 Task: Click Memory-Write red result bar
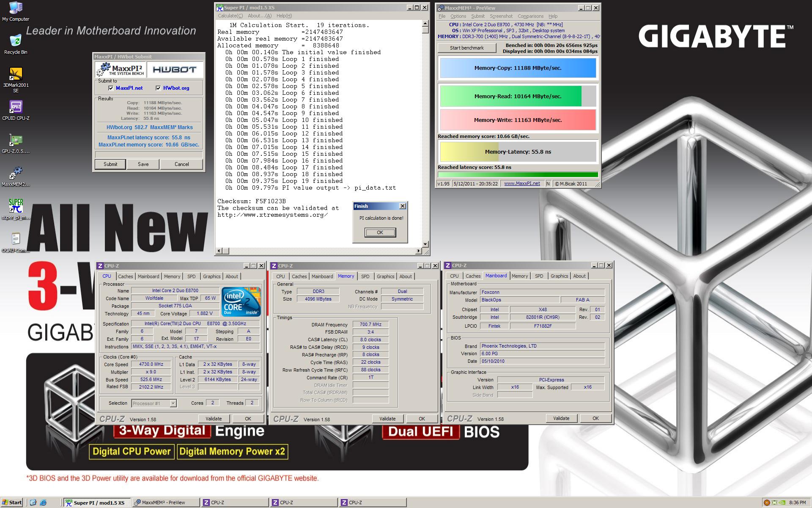click(x=518, y=120)
